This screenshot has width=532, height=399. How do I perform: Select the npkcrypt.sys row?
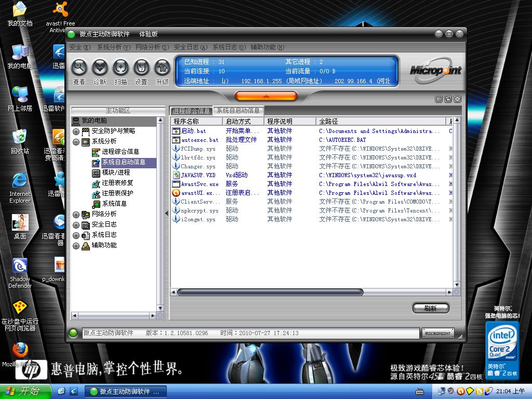312,210
